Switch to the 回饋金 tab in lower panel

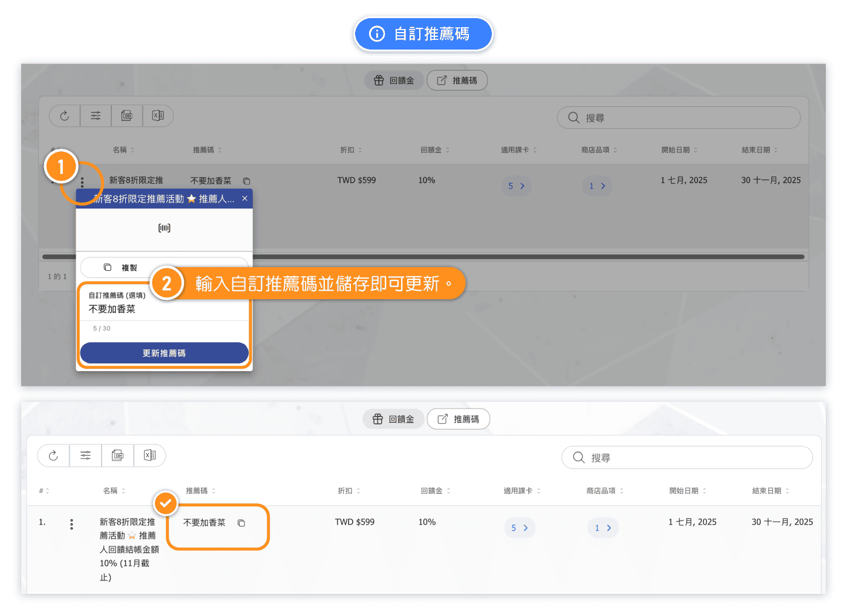click(x=393, y=419)
